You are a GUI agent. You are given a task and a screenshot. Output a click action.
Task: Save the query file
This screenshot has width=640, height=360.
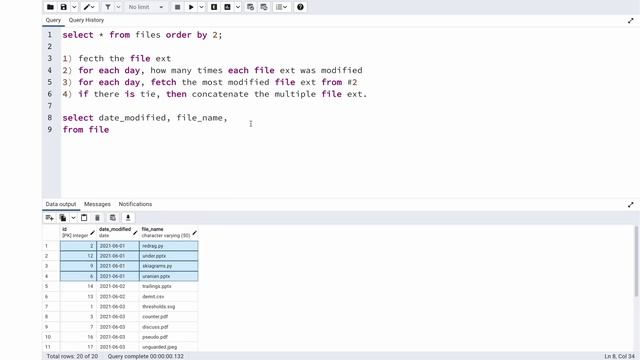pos(64,7)
